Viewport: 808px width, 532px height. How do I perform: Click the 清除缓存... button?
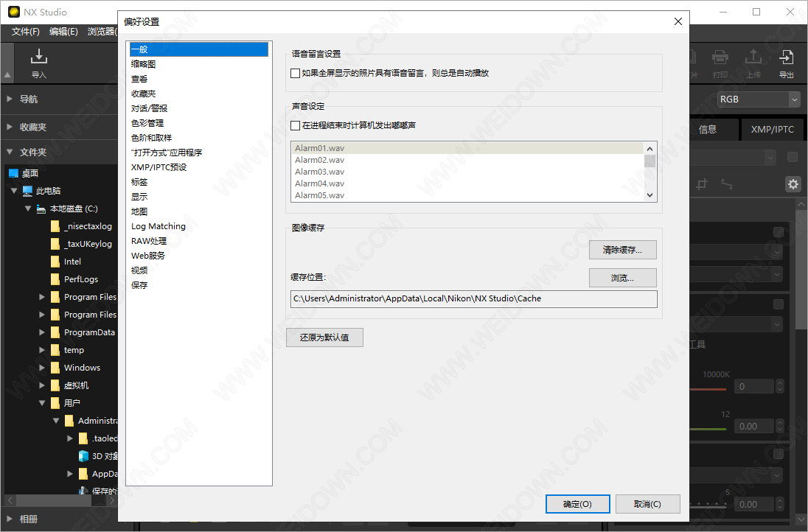[622, 250]
